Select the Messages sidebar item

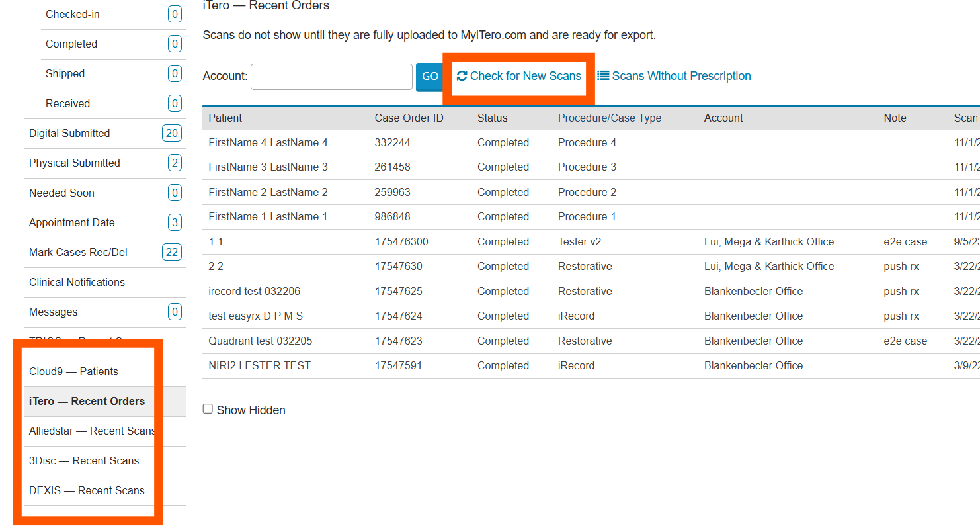pos(53,312)
